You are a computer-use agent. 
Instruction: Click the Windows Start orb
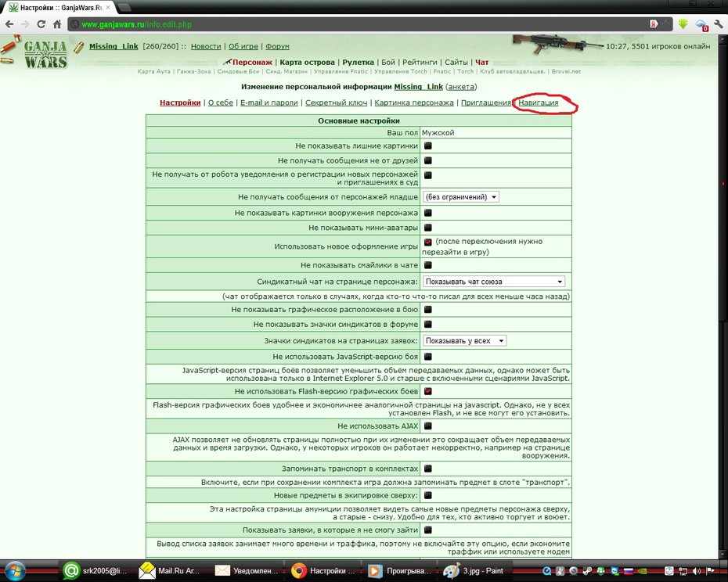15,571
